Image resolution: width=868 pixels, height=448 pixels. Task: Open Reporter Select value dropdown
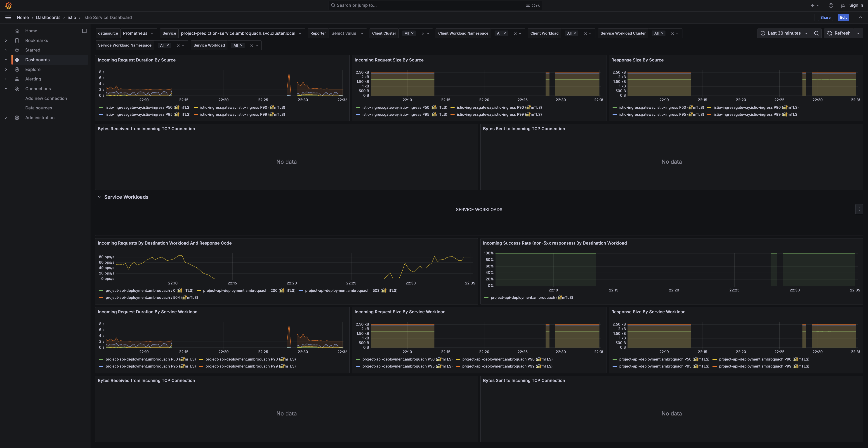pyautogui.click(x=347, y=33)
